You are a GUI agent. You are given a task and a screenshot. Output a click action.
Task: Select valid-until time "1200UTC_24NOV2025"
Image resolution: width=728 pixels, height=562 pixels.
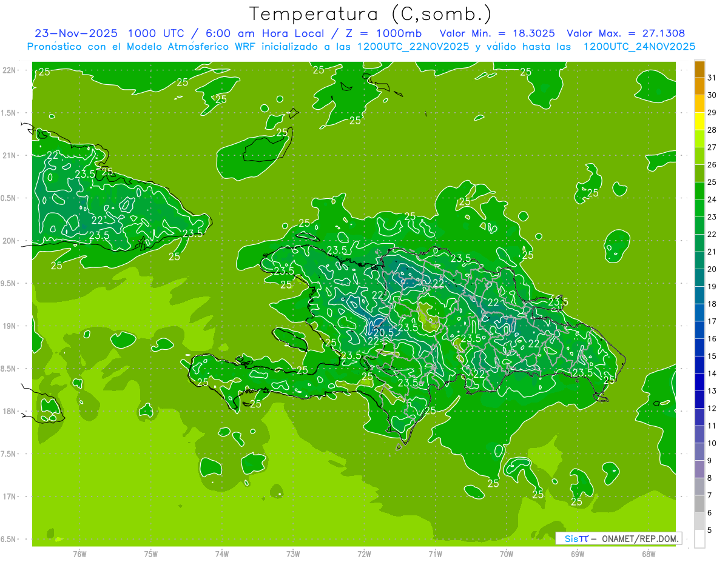(639, 47)
